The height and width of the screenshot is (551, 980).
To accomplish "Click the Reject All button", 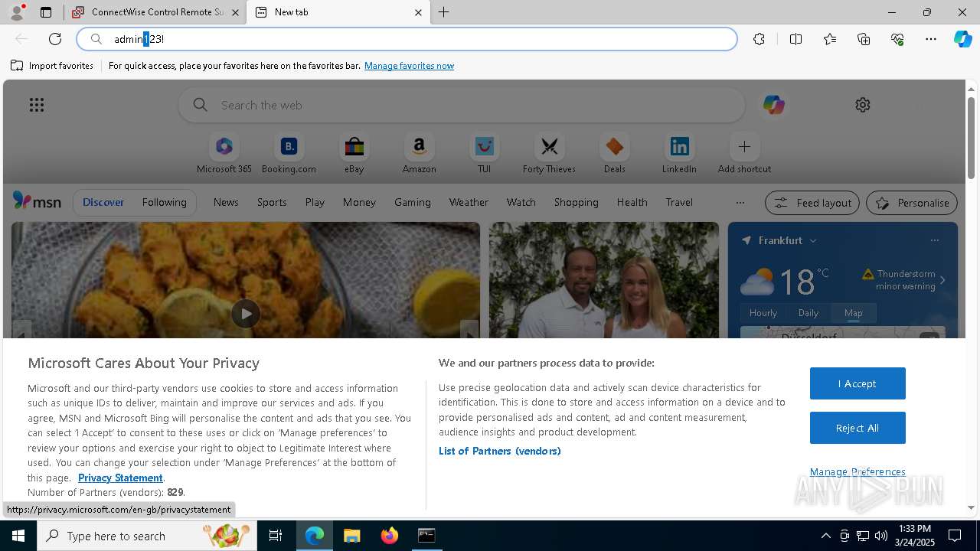I will 857,428.
